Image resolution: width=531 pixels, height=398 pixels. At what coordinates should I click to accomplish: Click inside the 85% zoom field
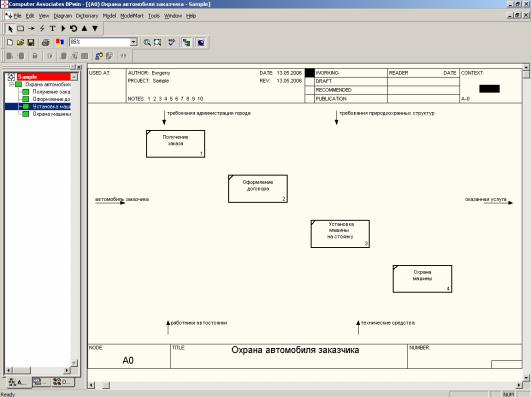[x=100, y=42]
